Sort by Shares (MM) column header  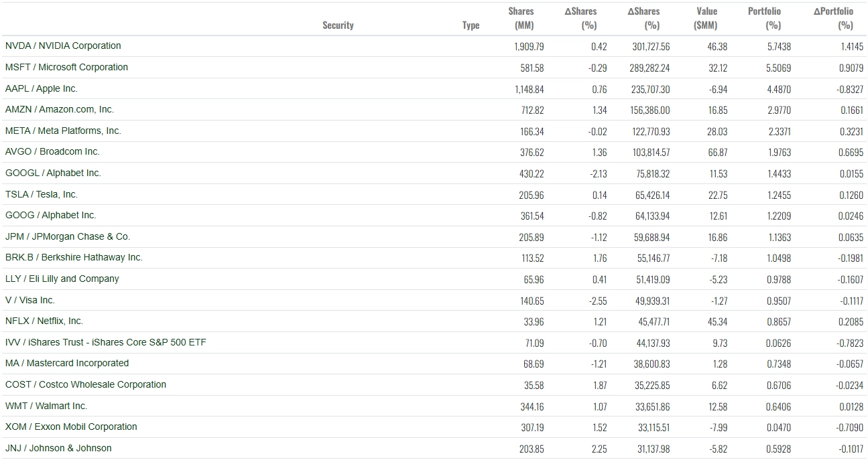point(521,19)
